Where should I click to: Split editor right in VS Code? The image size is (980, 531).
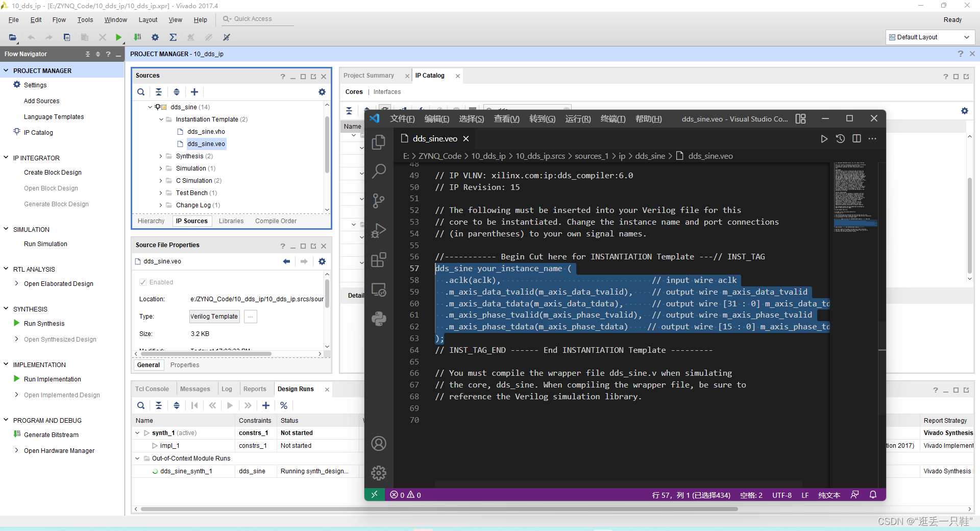coord(856,139)
